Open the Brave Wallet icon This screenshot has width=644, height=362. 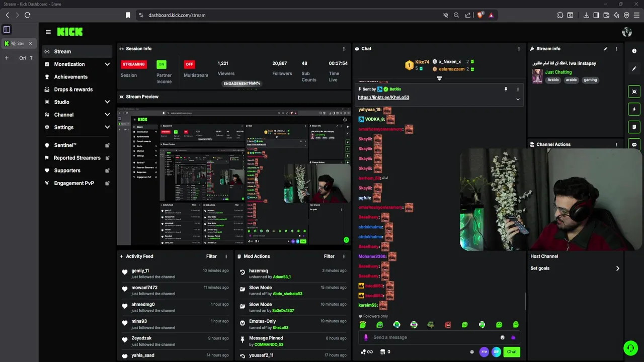pyautogui.click(x=606, y=15)
